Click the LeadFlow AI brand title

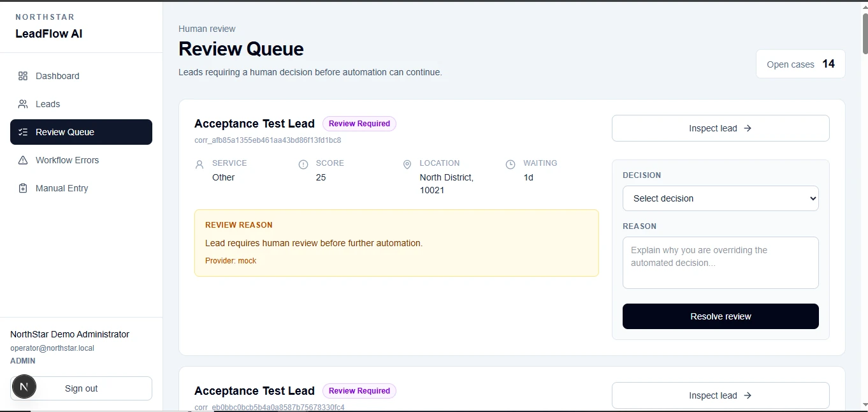(x=49, y=34)
